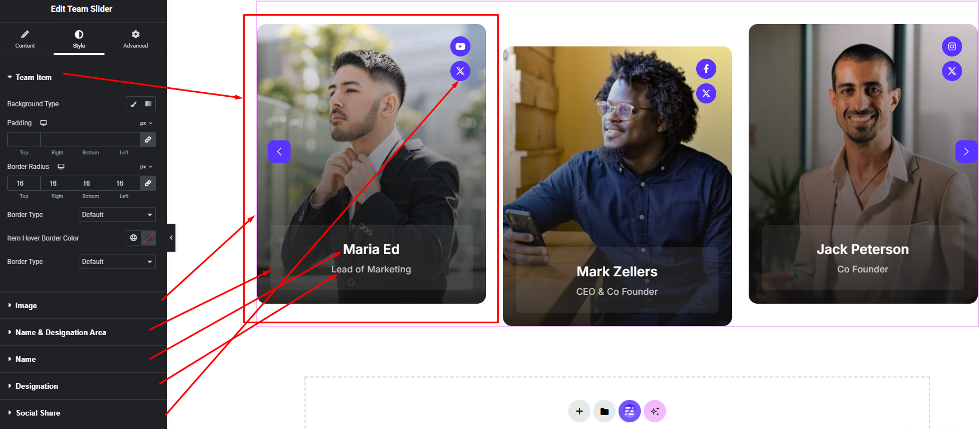The width and height of the screenshot is (980, 429).
Task: Select classic Background Type brush option
Action: point(133,103)
